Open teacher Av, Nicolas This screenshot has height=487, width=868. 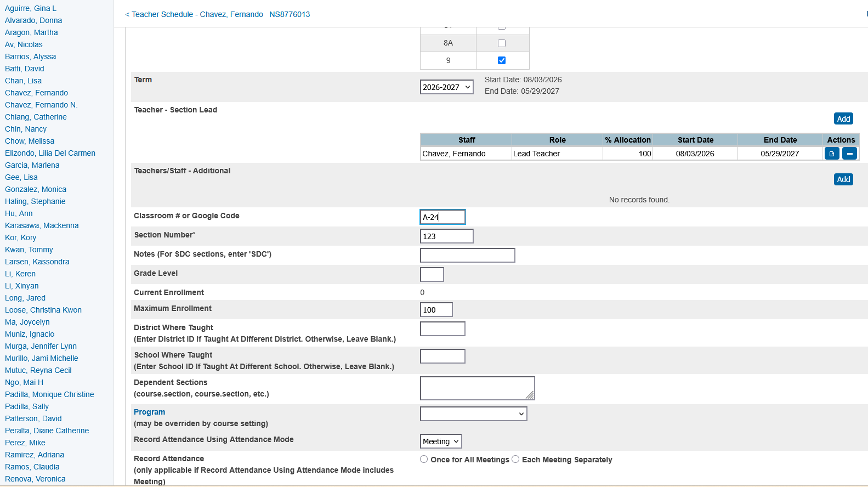coord(24,44)
